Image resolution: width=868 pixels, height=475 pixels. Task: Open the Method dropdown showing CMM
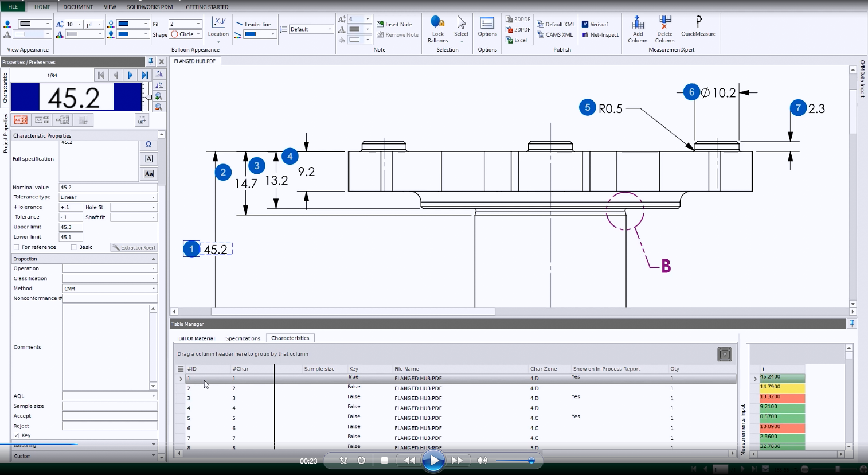[110, 289]
